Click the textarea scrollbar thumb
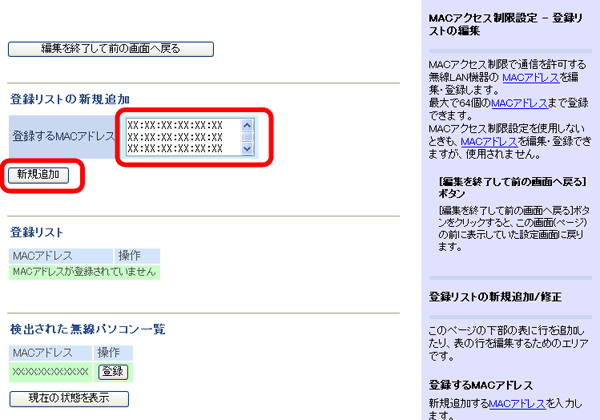 point(248,137)
